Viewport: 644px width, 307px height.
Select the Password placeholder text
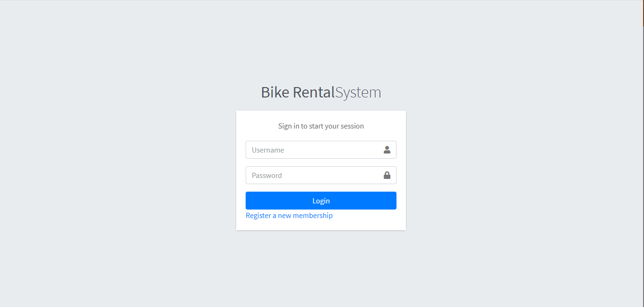(x=266, y=175)
